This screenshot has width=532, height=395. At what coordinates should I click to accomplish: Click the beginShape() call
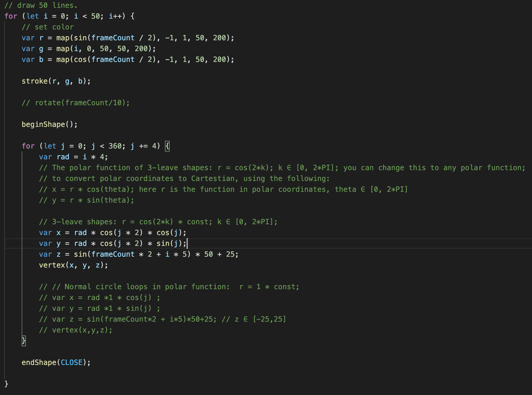tap(49, 124)
